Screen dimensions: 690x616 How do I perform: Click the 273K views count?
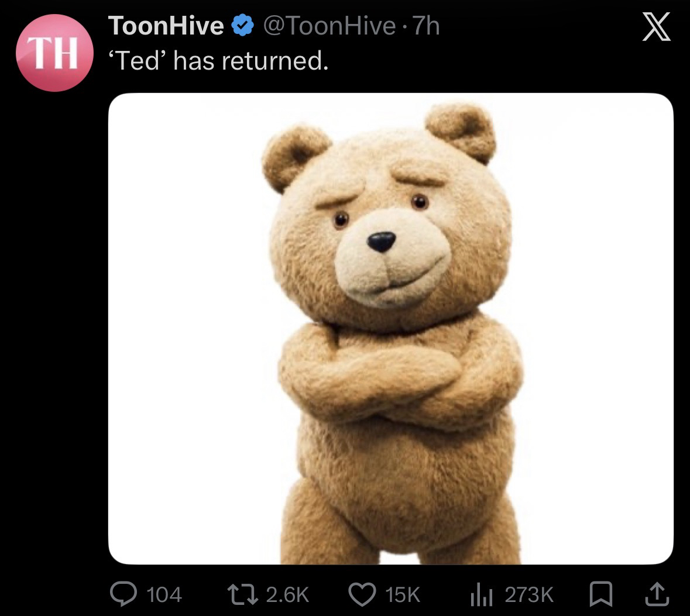(529, 594)
